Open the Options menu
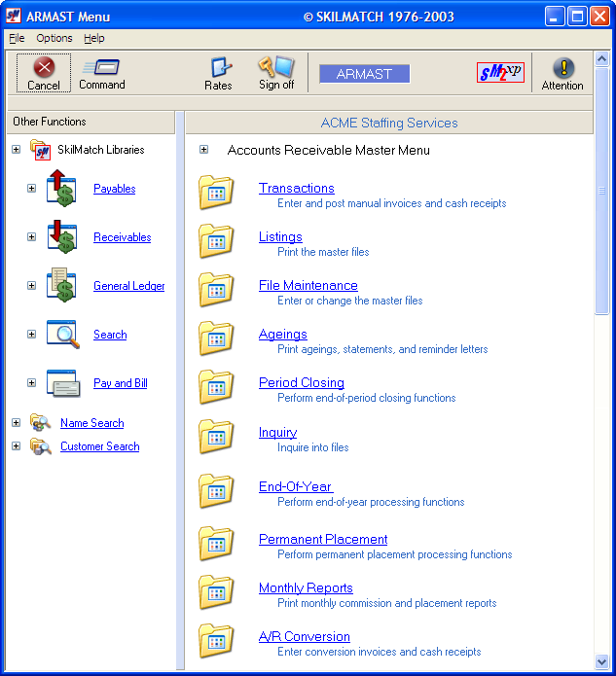 pos(54,38)
